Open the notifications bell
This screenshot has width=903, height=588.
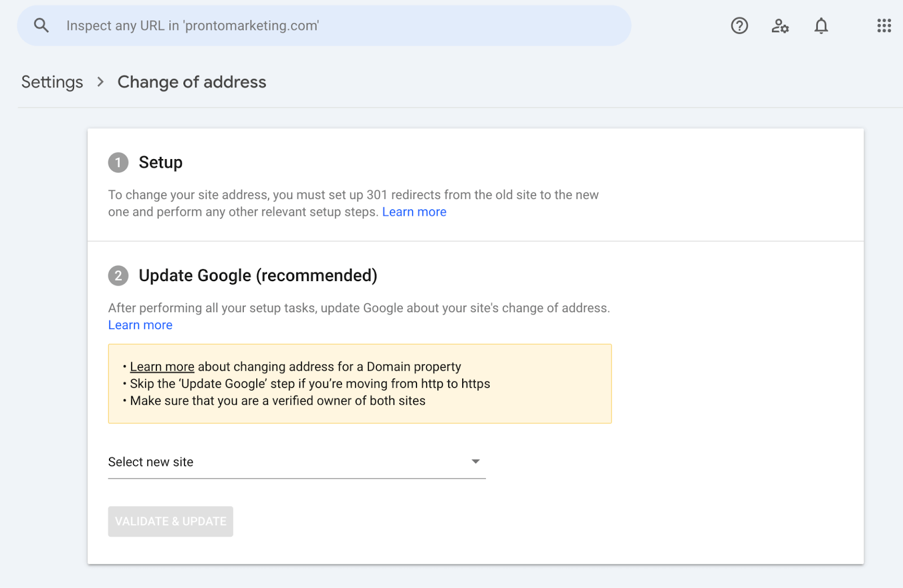pos(821,25)
